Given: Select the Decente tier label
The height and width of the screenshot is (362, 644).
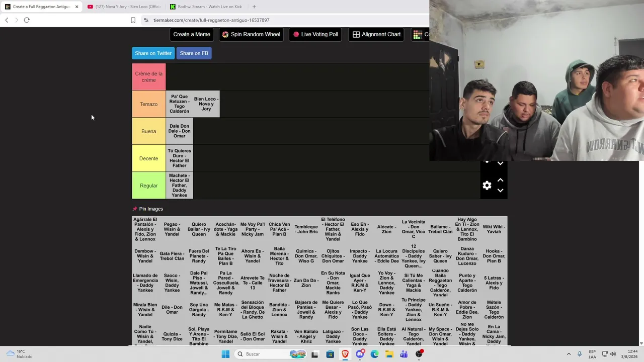Looking at the screenshot, I should (x=148, y=158).
